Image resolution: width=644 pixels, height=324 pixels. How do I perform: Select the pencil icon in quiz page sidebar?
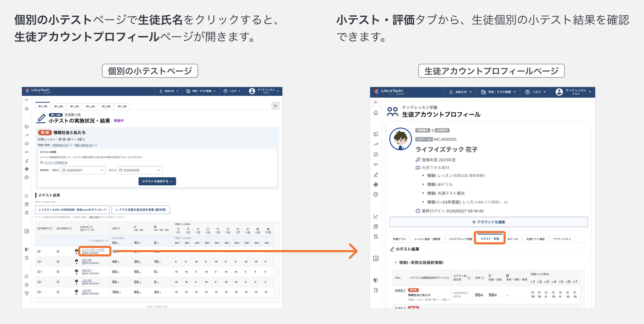click(x=27, y=161)
